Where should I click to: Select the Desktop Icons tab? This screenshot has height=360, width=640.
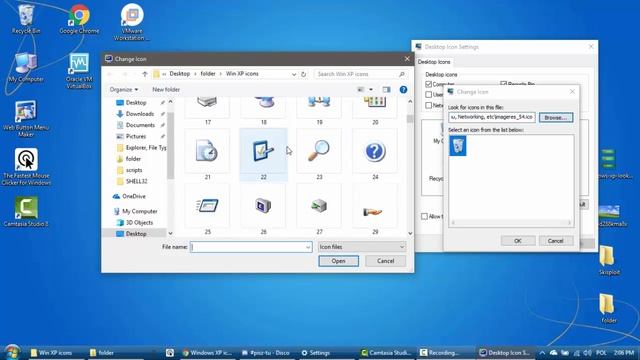[x=434, y=62]
